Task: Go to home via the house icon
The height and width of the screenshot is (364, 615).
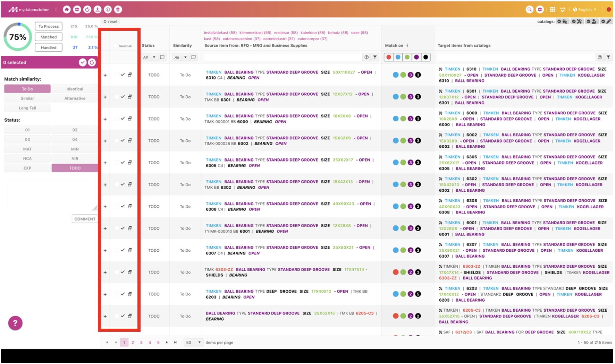Action: click(67, 10)
